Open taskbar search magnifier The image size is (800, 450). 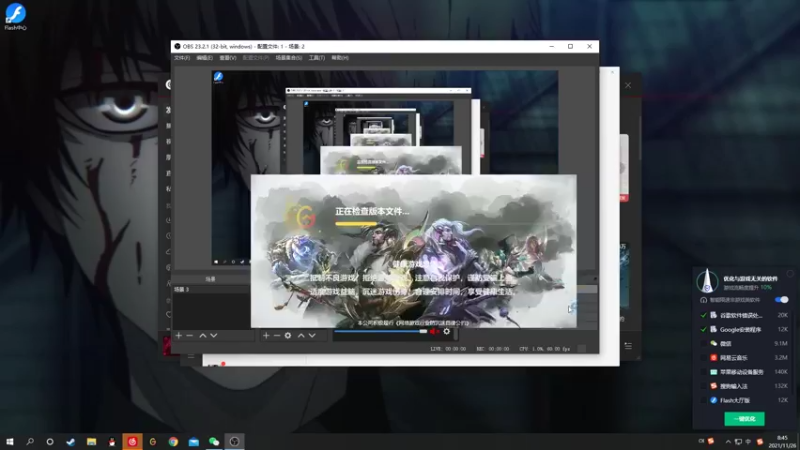click(30, 442)
